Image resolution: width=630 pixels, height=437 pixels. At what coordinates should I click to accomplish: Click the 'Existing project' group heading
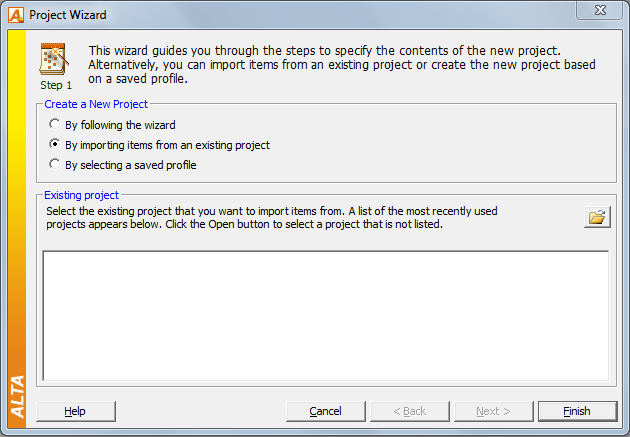coord(82,195)
